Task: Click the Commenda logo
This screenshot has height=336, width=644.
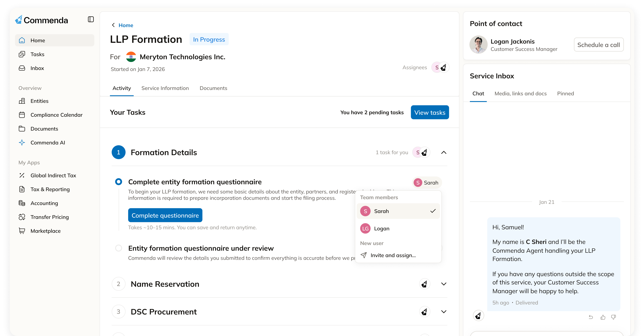Action: [41, 20]
